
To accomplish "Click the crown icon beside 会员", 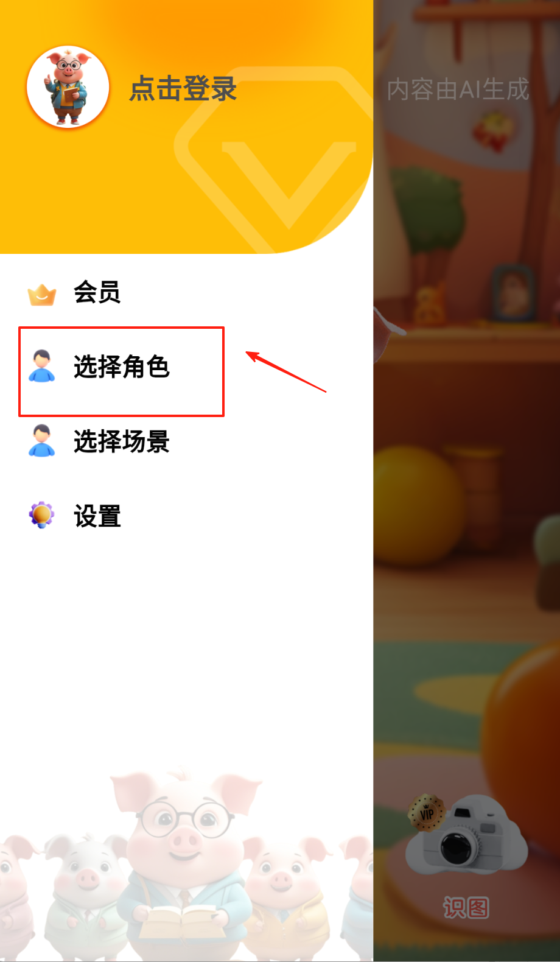I will [x=42, y=295].
